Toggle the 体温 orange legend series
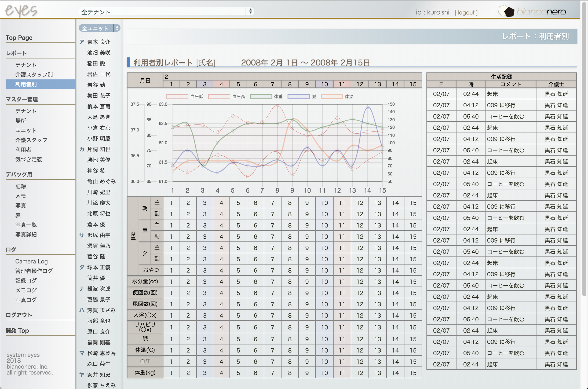Viewport: 588px width, 389px height. (x=332, y=97)
